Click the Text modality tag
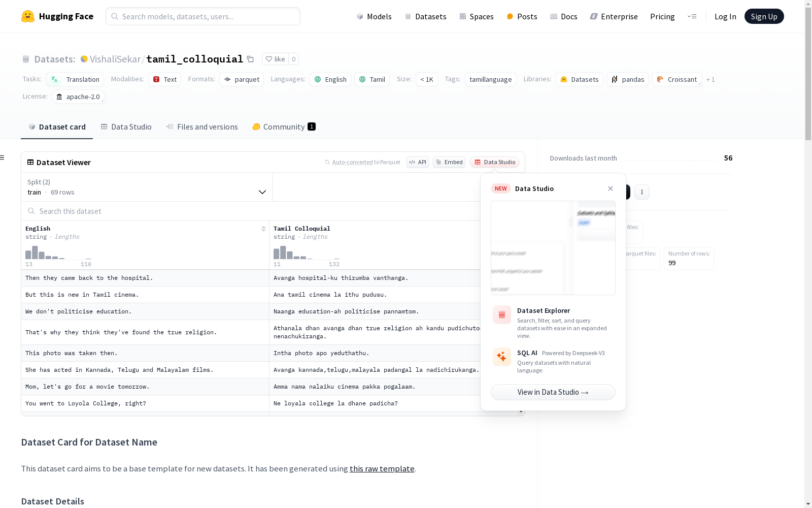 165,79
